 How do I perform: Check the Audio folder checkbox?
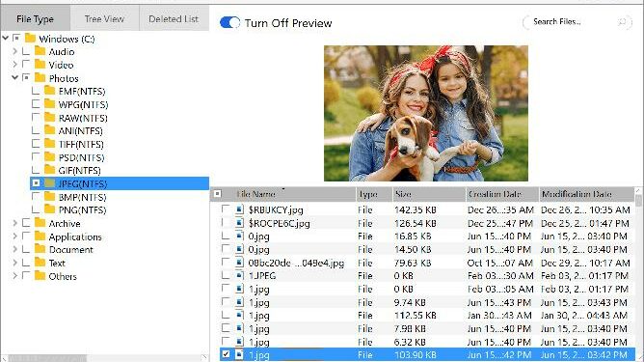26,51
